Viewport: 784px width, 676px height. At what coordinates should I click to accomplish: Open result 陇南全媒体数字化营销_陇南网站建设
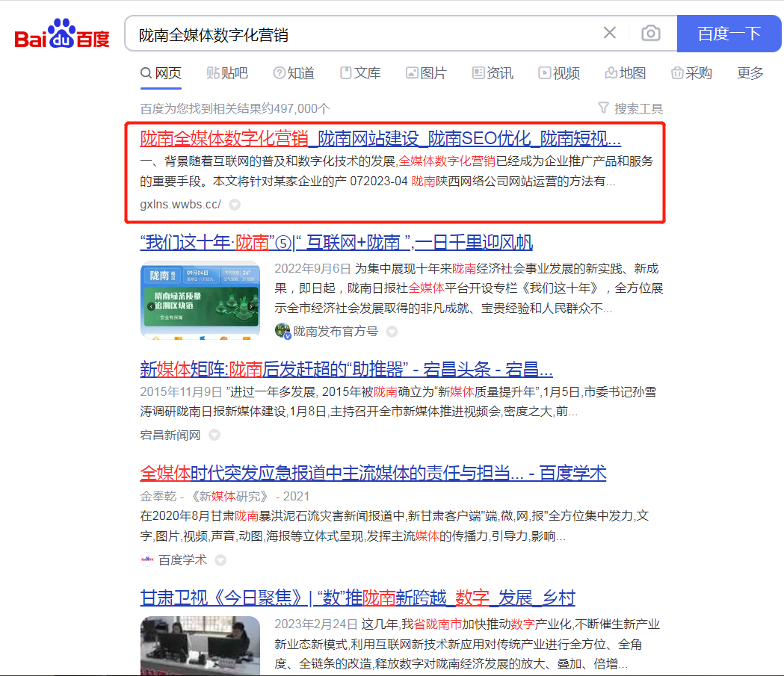(x=380, y=138)
